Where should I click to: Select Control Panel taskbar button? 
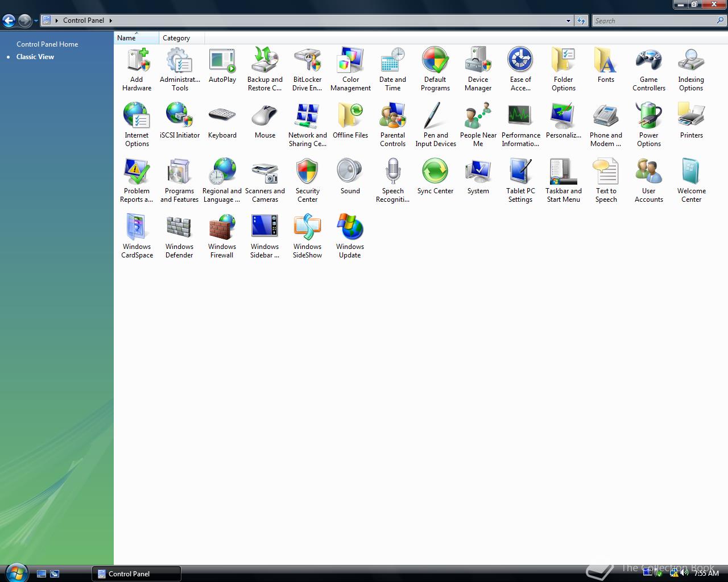[x=136, y=573]
